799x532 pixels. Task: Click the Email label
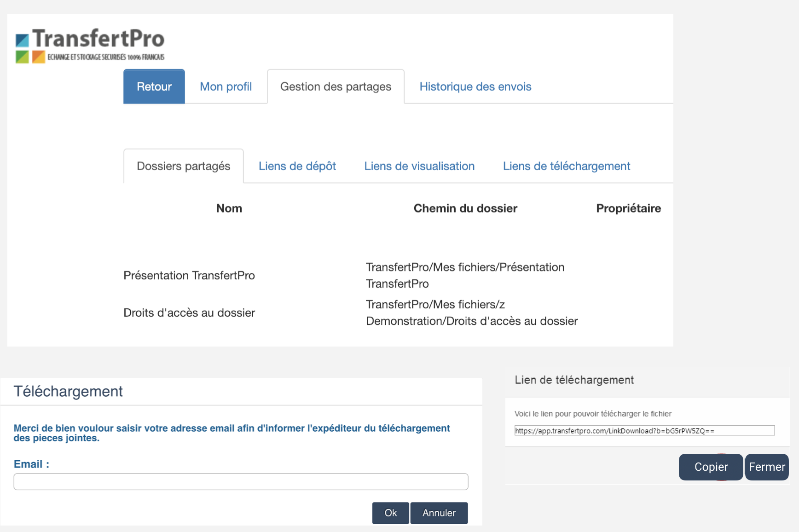tap(31, 464)
